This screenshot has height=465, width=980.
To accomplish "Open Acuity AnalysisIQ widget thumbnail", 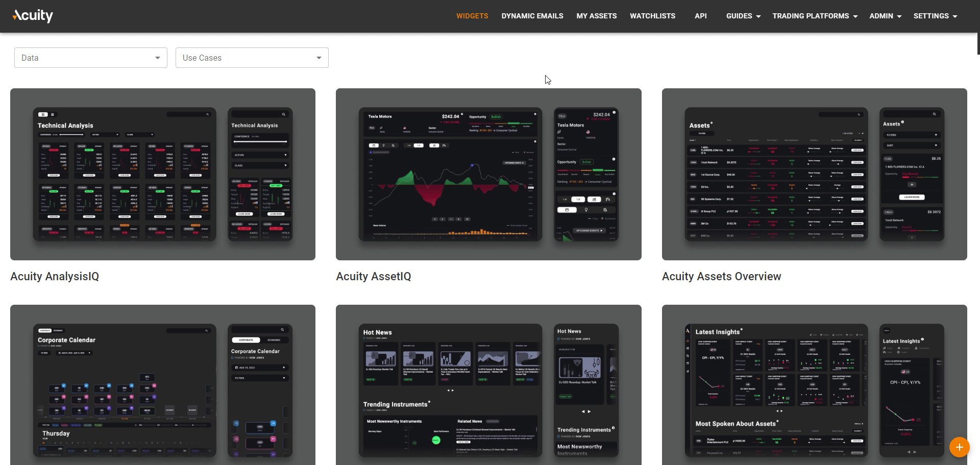I will point(163,174).
